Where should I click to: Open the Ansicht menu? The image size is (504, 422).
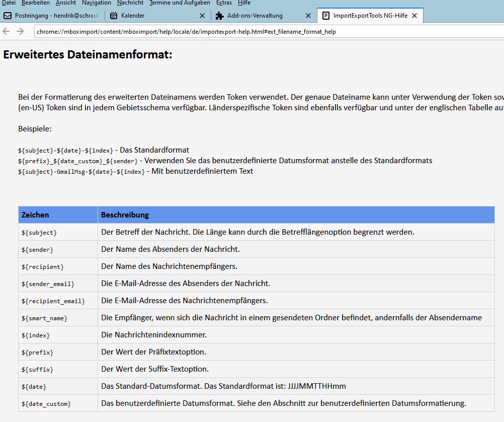65,3
